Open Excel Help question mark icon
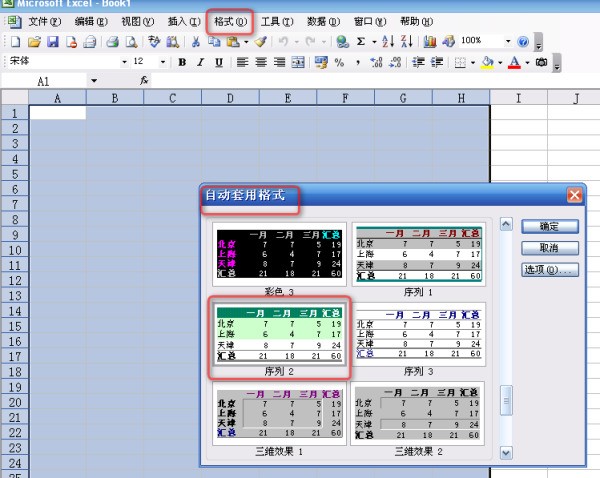 point(523,41)
